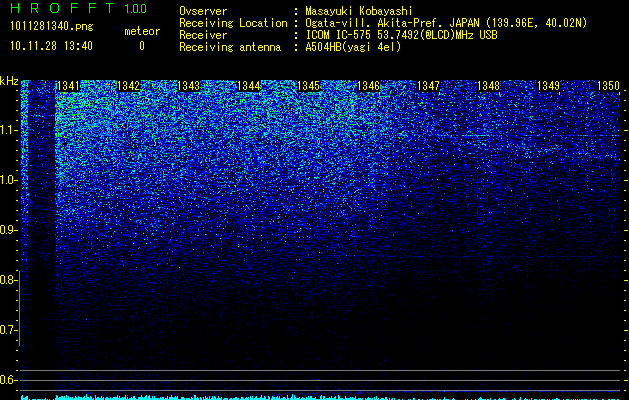The width and height of the screenshot is (629, 400).
Task: Click the kHz axis unit label
Action: click(9, 81)
